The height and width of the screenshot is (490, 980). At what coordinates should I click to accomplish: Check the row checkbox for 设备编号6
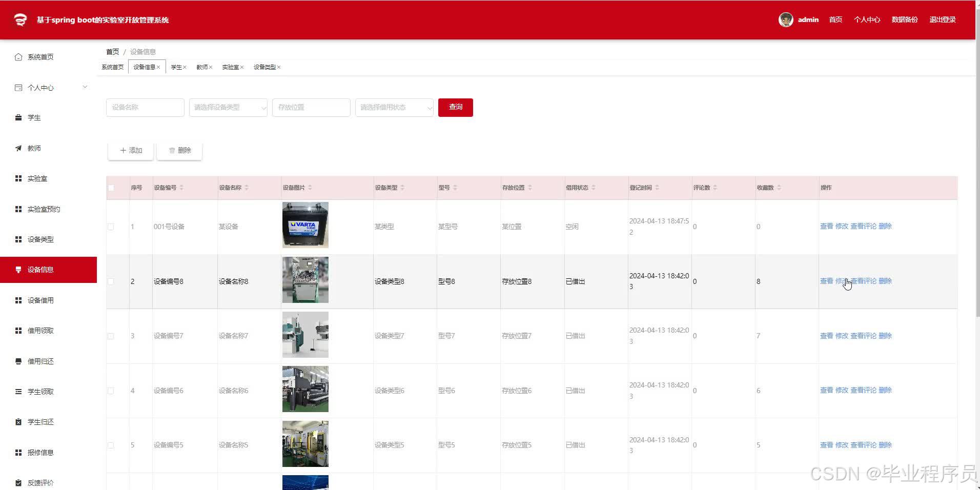111,391
